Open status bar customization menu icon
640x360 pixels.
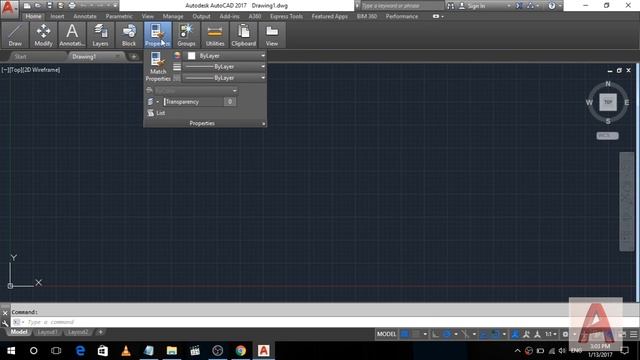click(633, 334)
